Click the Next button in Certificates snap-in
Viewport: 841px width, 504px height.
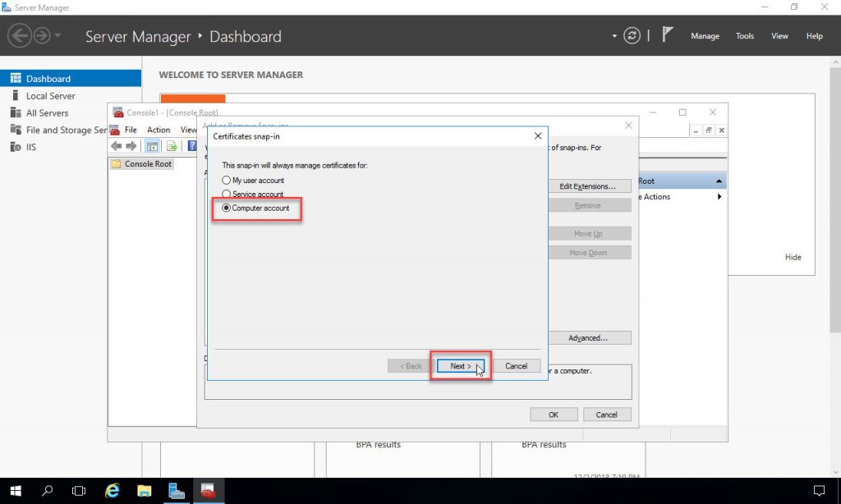[x=460, y=365]
